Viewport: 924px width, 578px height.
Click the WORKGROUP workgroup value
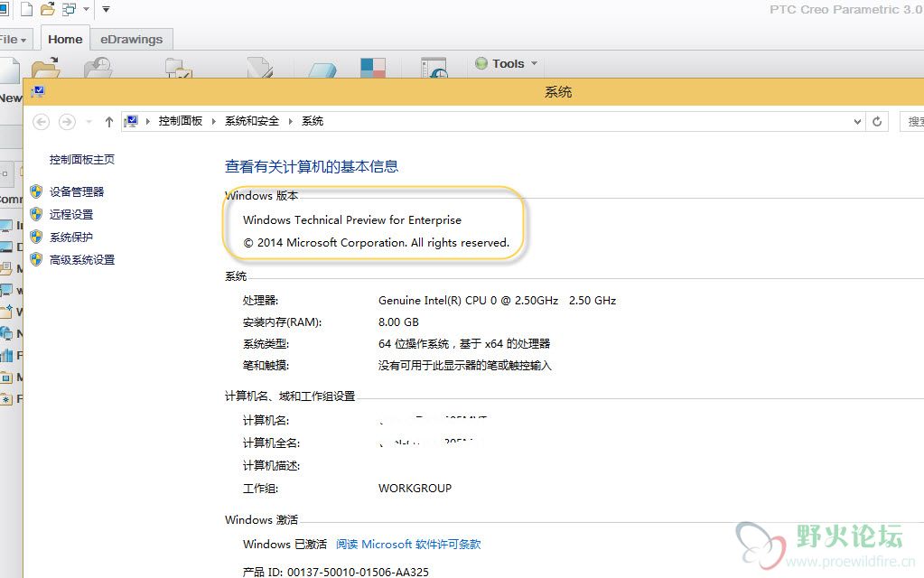[x=415, y=488]
